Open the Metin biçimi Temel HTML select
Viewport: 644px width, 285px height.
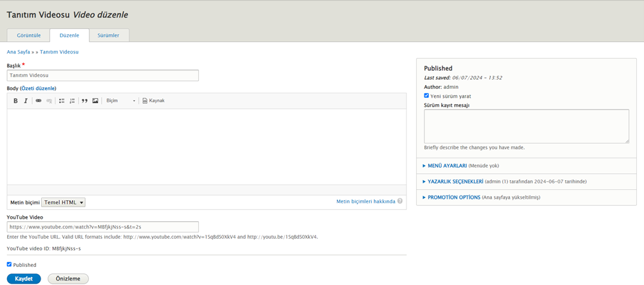coord(63,202)
